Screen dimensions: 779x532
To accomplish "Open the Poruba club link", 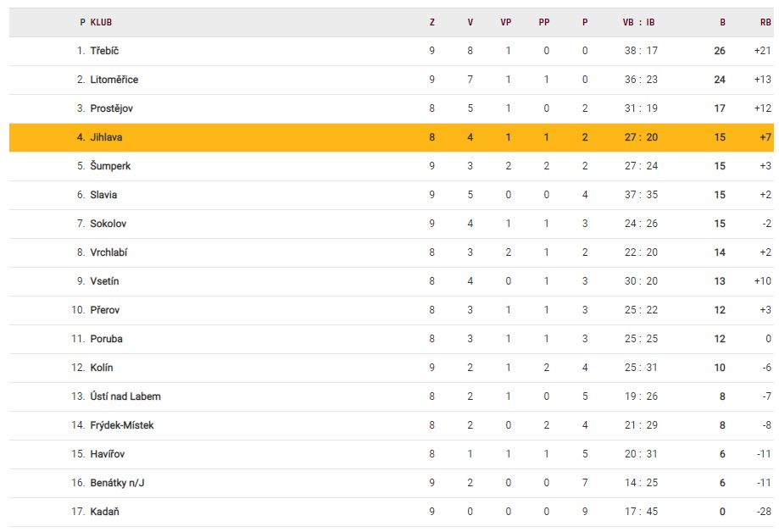I will (106, 339).
